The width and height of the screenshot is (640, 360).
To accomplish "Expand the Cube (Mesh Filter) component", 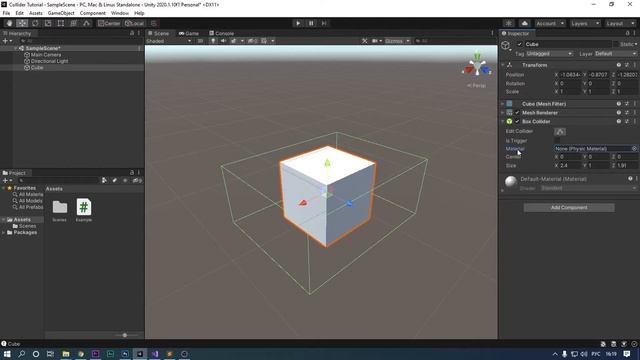I will 503,104.
